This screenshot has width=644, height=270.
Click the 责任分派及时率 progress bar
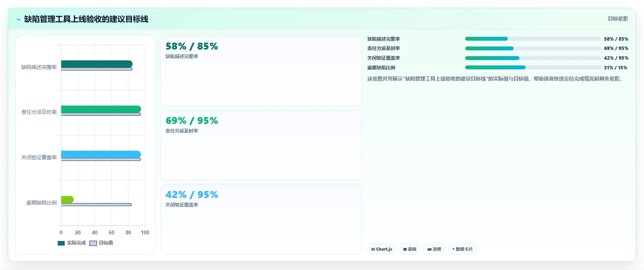coord(533,48)
